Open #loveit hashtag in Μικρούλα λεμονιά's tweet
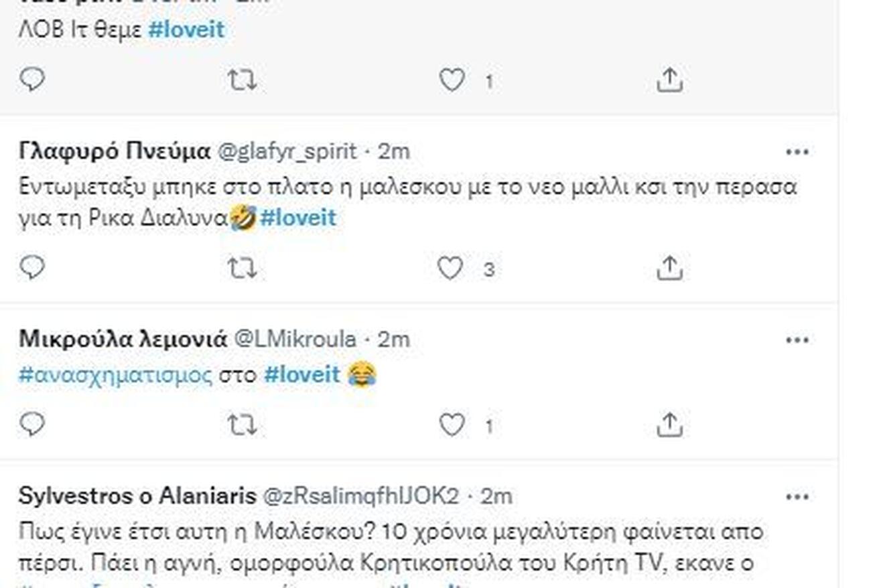 [x=302, y=374]
